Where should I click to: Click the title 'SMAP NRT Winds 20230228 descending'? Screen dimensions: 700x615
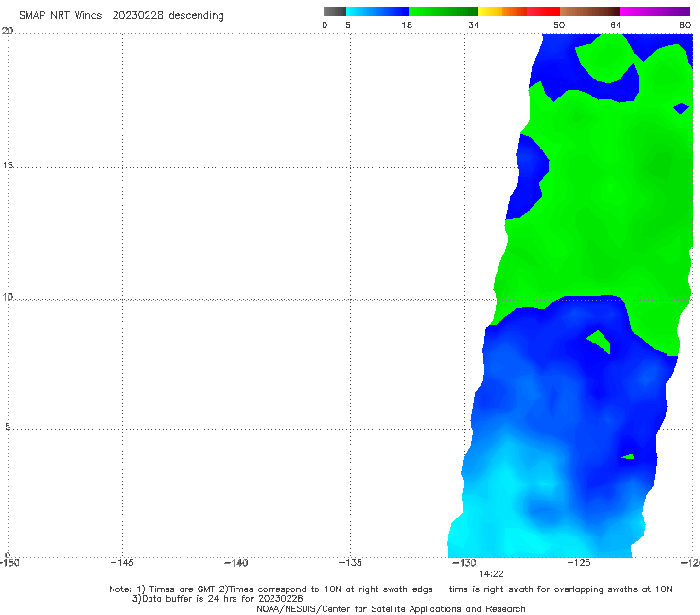(x=121, y=15)
